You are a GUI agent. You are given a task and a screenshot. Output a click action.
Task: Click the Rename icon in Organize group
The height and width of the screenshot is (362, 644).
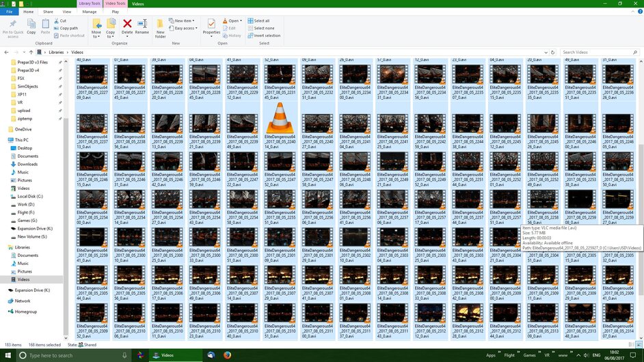pyautogui.click(x=142, y=25)
